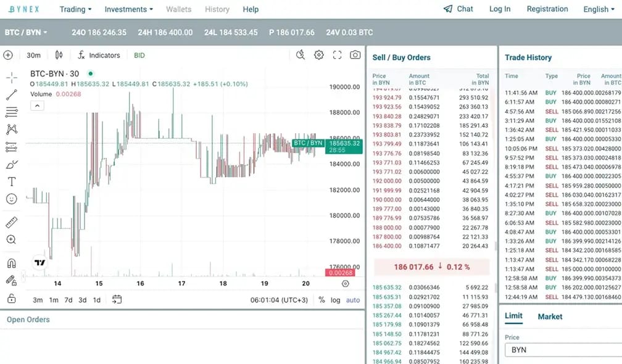Toggle the BID price source
Image resolution: width=622 pixels, height=364 pixels.
pyautogui.click(x=139, y=55)
